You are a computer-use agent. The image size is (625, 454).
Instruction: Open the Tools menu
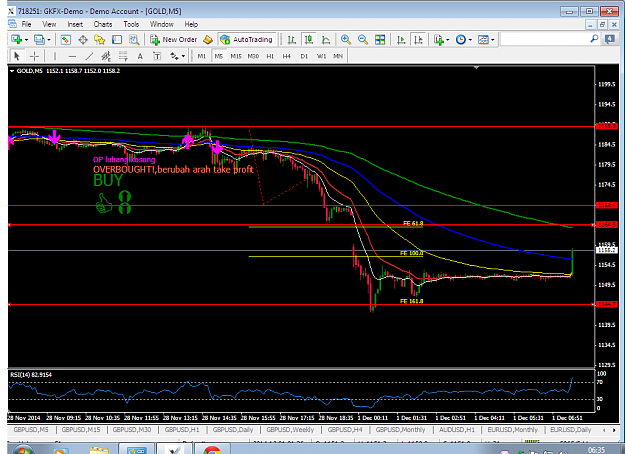pyautogui.click(x=131, y=24)
